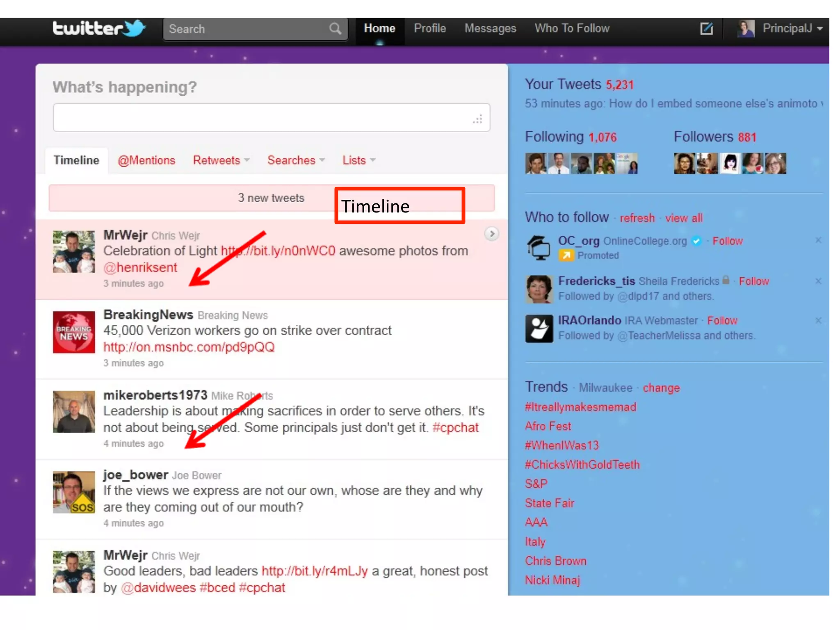Dismiss the IRAOrlando suggestion
This screenshot has height=630, width=840.
(818, 320)
